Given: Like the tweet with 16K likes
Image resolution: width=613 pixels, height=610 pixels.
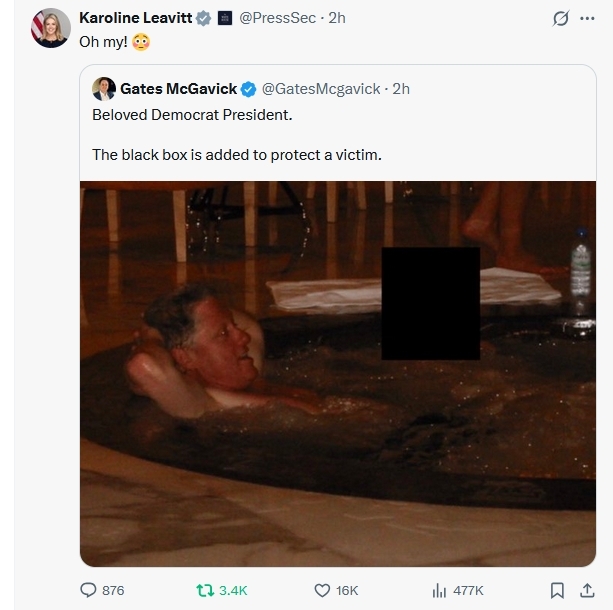Looking at the screenshot, I should pyautogui.click(x=323, y=590).
